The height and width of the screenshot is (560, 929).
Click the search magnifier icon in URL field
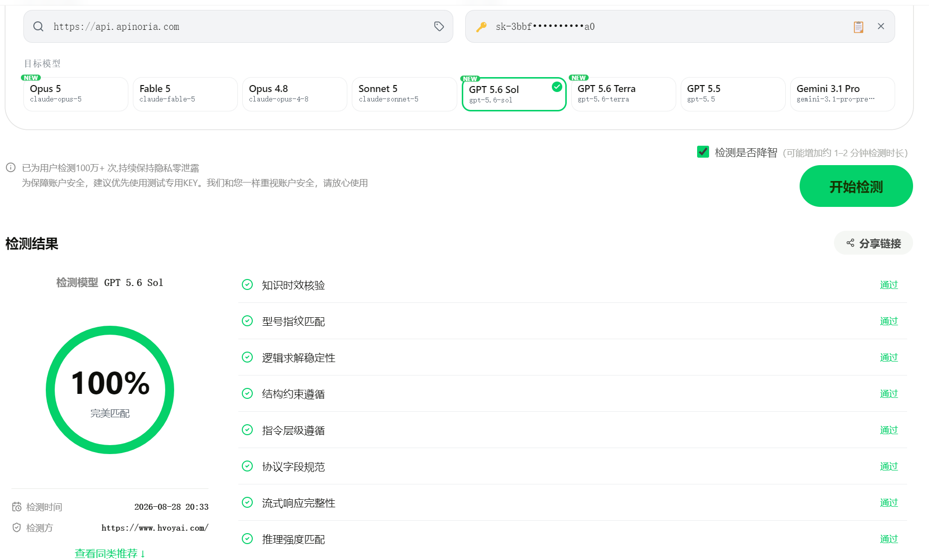pyautogui.click(x=38, y=26)
